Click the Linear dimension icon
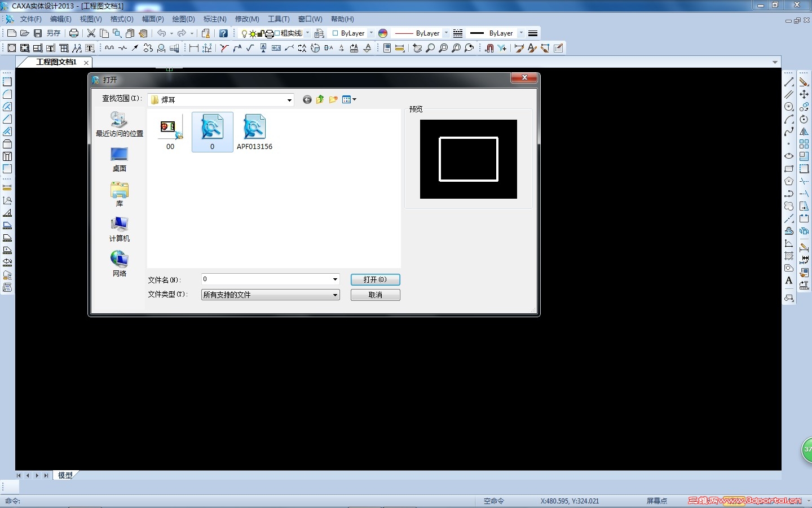Screen dimensions: 812x508 (x=194, y=48)
